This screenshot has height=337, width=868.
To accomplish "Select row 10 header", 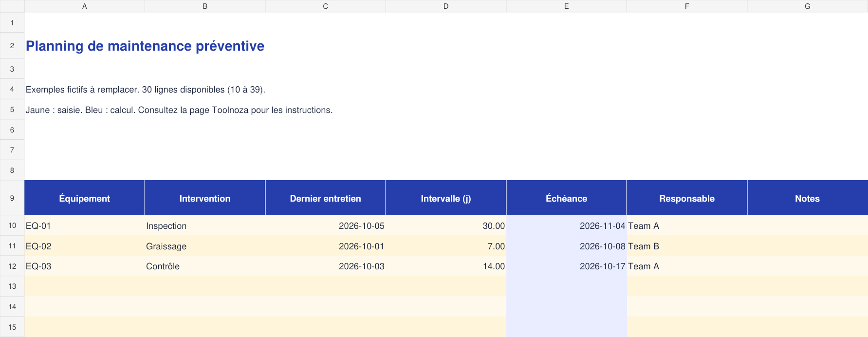I will coord(12,225).
